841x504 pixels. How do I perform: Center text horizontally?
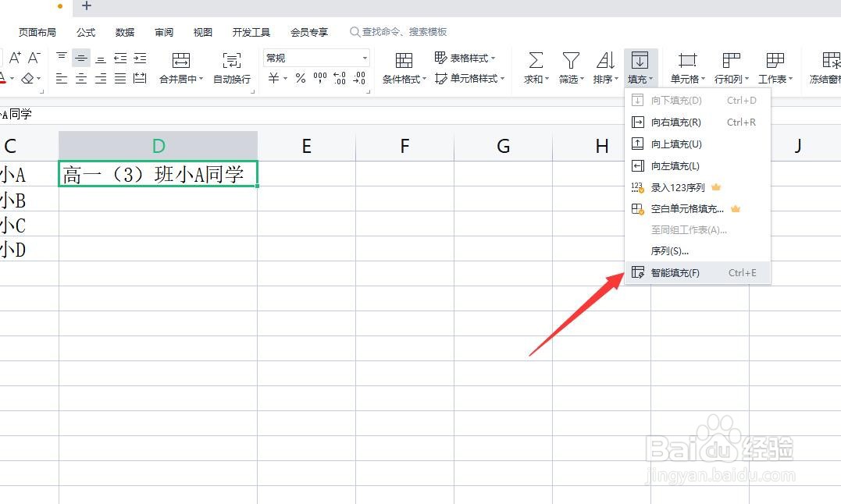[x=81, y=79]
